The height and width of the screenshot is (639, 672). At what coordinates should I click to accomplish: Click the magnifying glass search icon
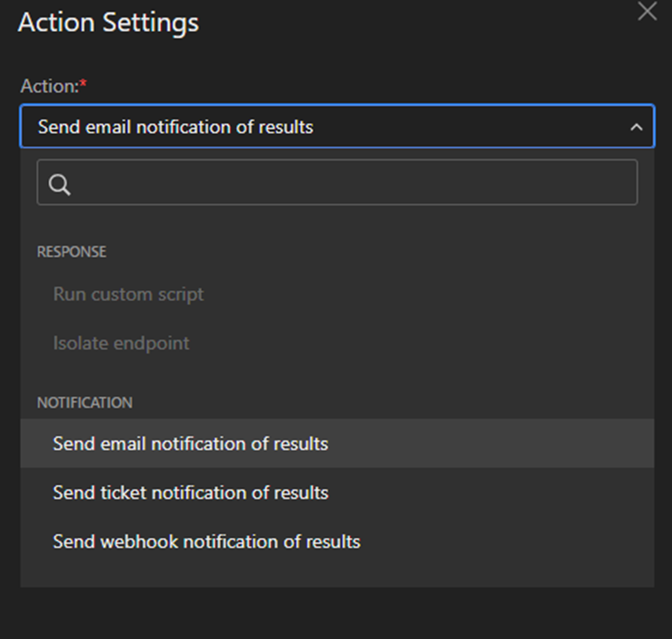point(60,184)
